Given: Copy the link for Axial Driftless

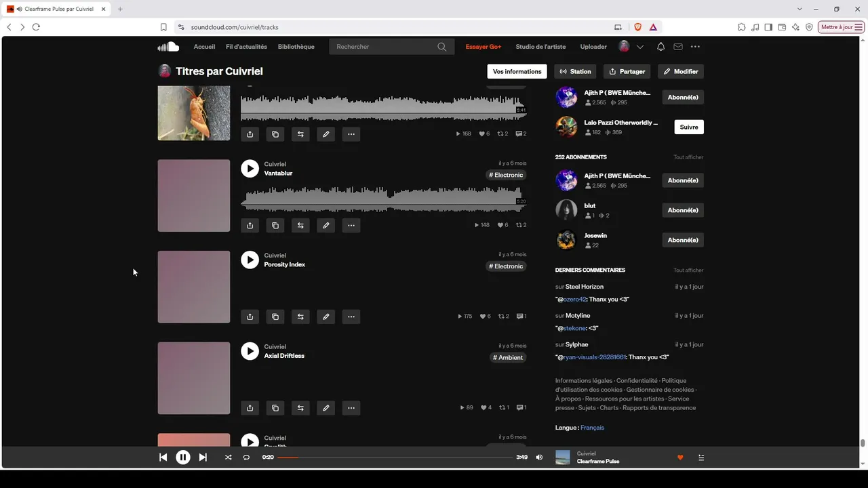Looking at the screenshot, I should click(x=275, y=408).
